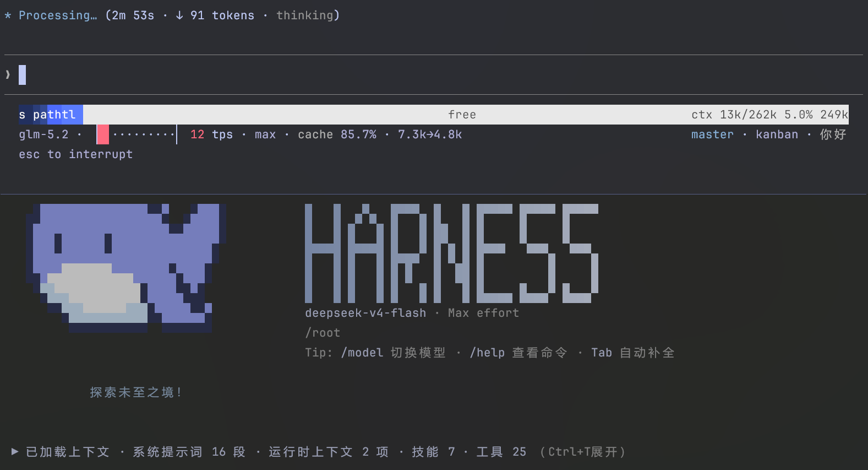Screen dimensions: 868x470
Task: Click the 's' segment in the status bar
Action: (22, 115)
